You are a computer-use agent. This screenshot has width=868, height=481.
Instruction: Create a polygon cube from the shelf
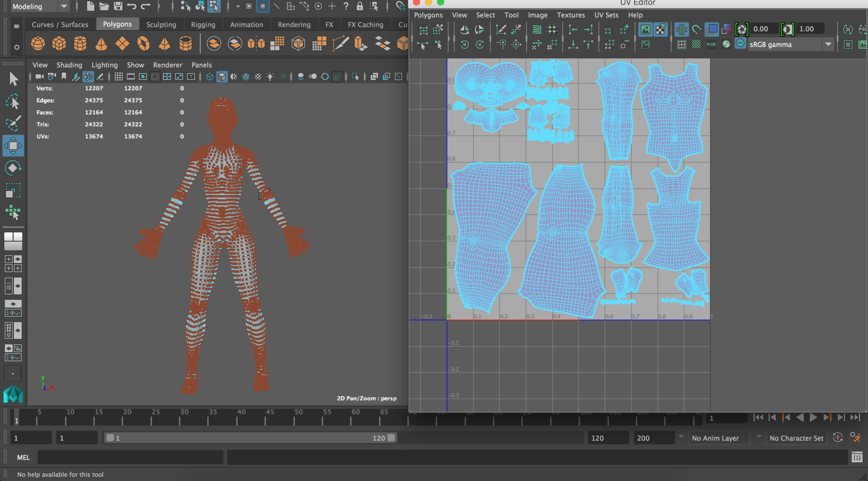[59, 43]
